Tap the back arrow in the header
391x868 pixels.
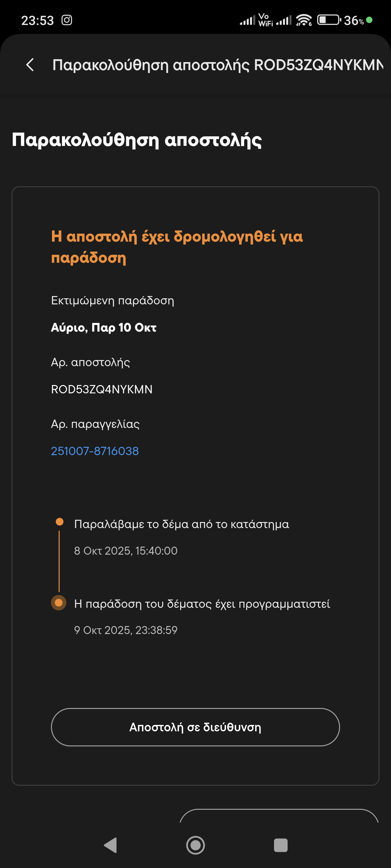point(30,65)
